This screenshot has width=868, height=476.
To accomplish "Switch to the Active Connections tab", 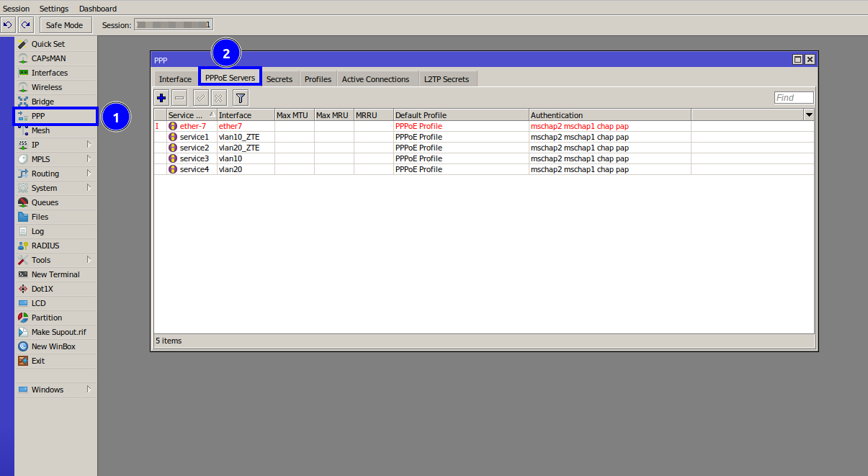I will (375, 79).
